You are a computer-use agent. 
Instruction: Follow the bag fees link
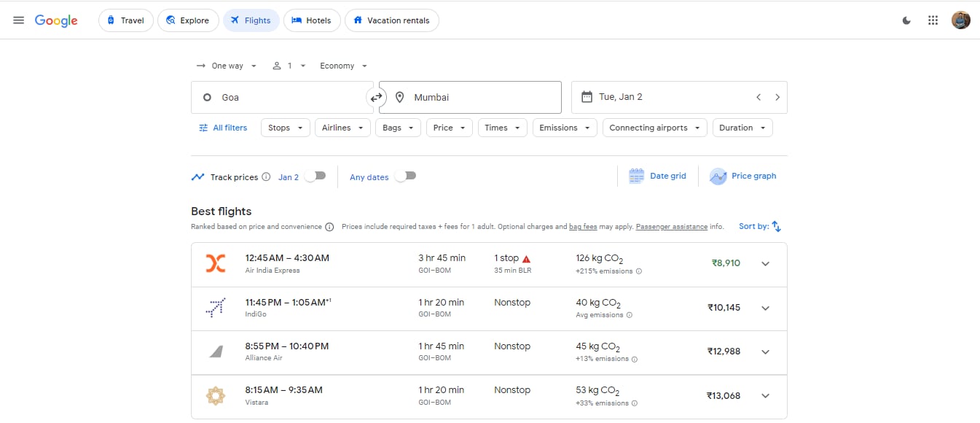pos(583,227)
